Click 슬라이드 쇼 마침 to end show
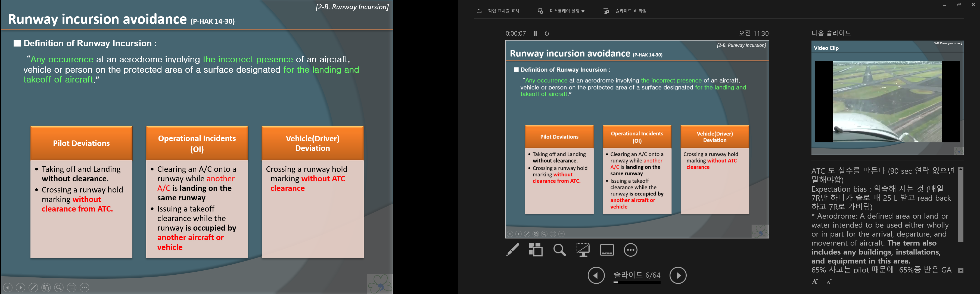 [x=630, y=11]
